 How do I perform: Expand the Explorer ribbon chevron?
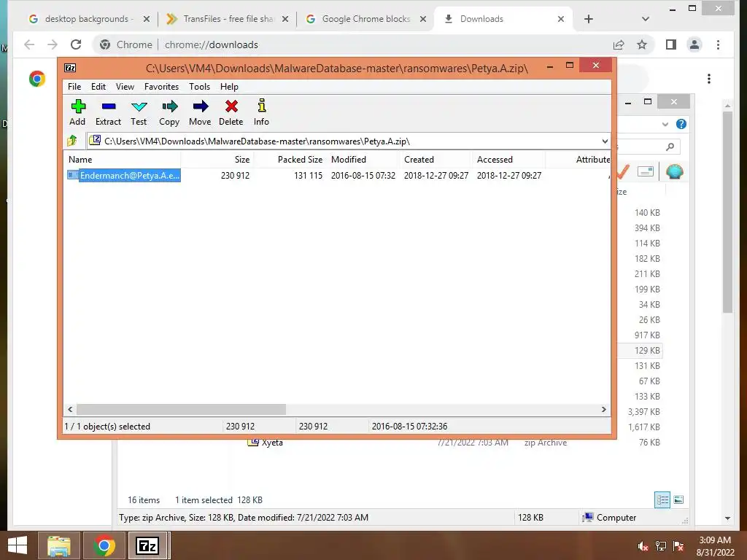(x=665, y=124)
